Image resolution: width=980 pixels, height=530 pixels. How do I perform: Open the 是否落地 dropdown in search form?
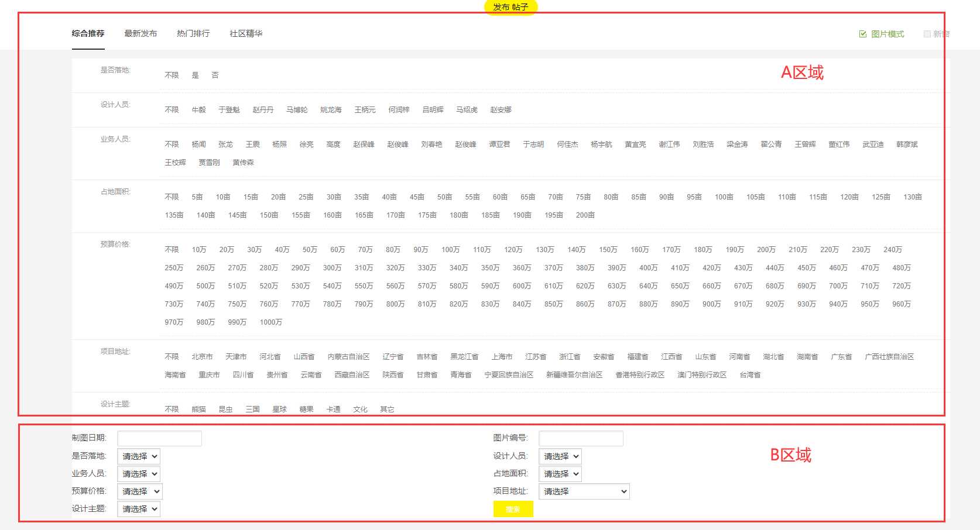pyautogui.click(x=139, y=456)
